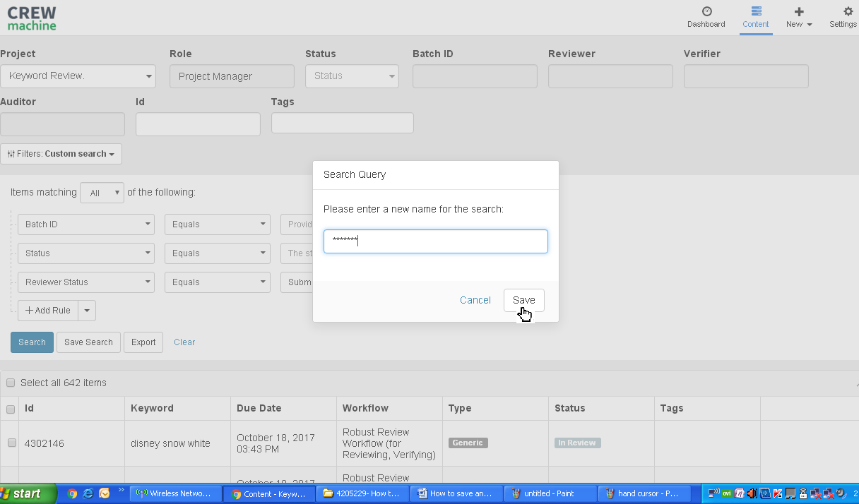Tick the Select all 642 items checkbox
Screen dimensions: 859x504
click(11, 383)
